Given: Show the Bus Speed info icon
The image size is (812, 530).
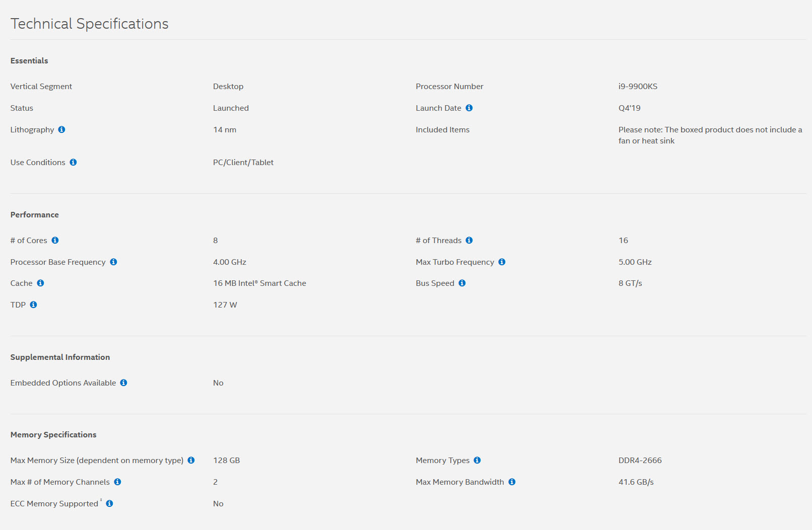Looking at the screenshot, I should (x=462, y=283).
